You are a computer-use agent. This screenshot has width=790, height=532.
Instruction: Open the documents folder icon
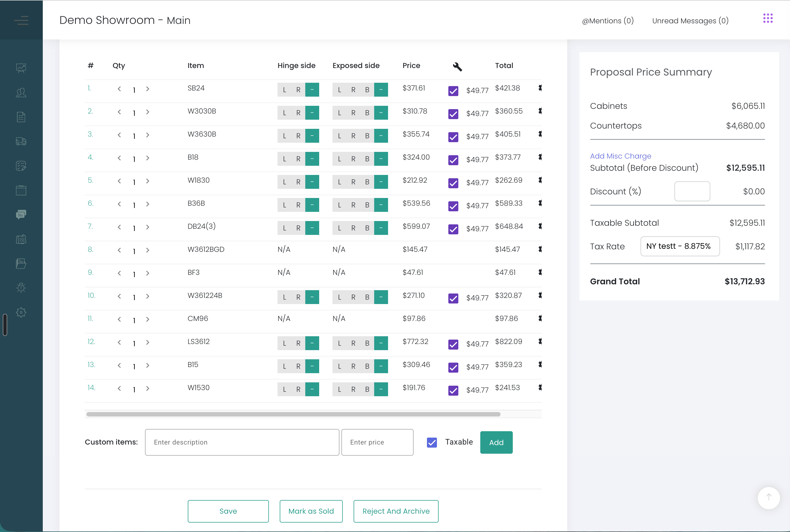coord(21,264)
